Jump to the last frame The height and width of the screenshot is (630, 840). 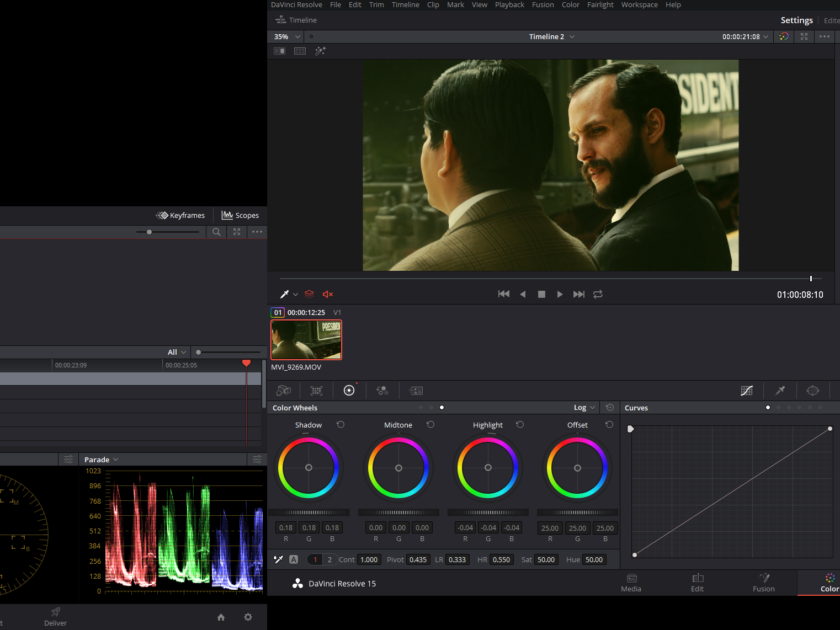pyautogui.click(x=579, y=294)
